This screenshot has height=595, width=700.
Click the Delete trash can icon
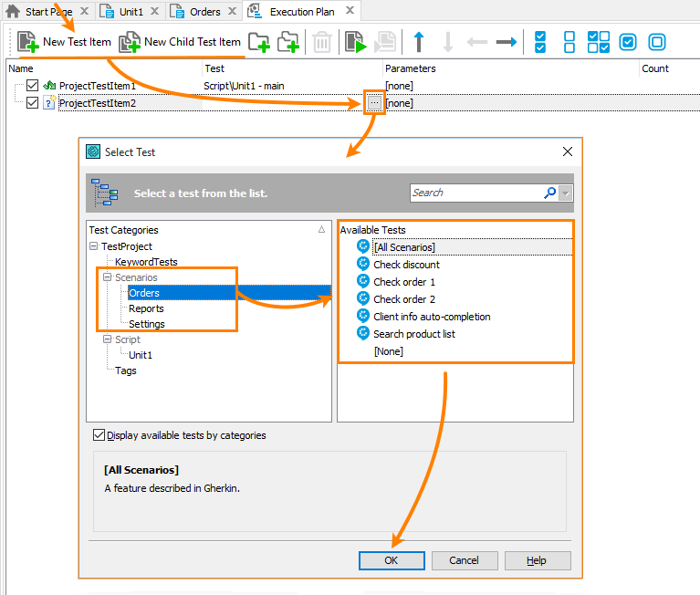pos(321,42)
